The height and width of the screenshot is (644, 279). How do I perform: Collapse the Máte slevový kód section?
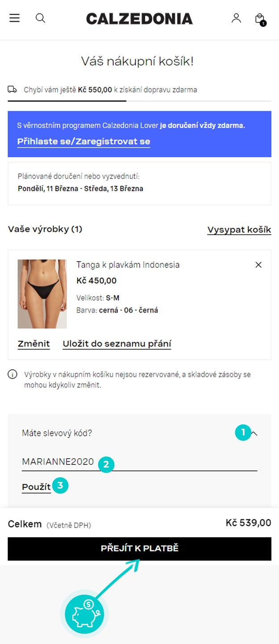[x=254, y=433]
